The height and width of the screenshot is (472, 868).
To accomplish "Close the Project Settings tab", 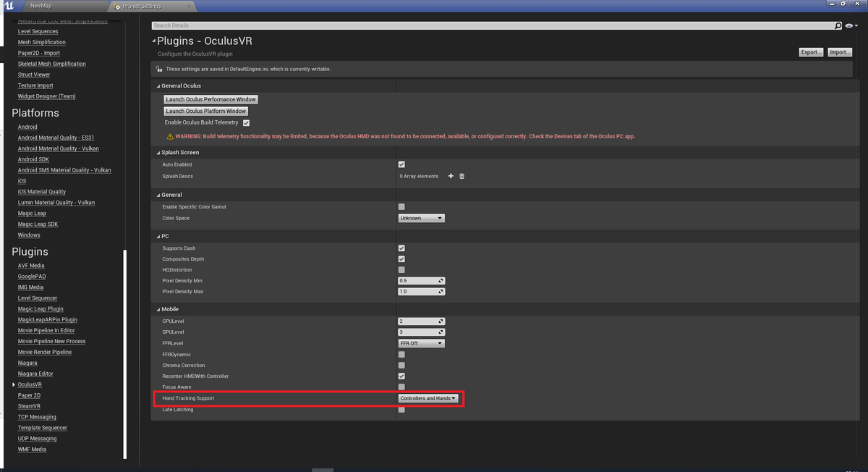I will click(187, 7).
